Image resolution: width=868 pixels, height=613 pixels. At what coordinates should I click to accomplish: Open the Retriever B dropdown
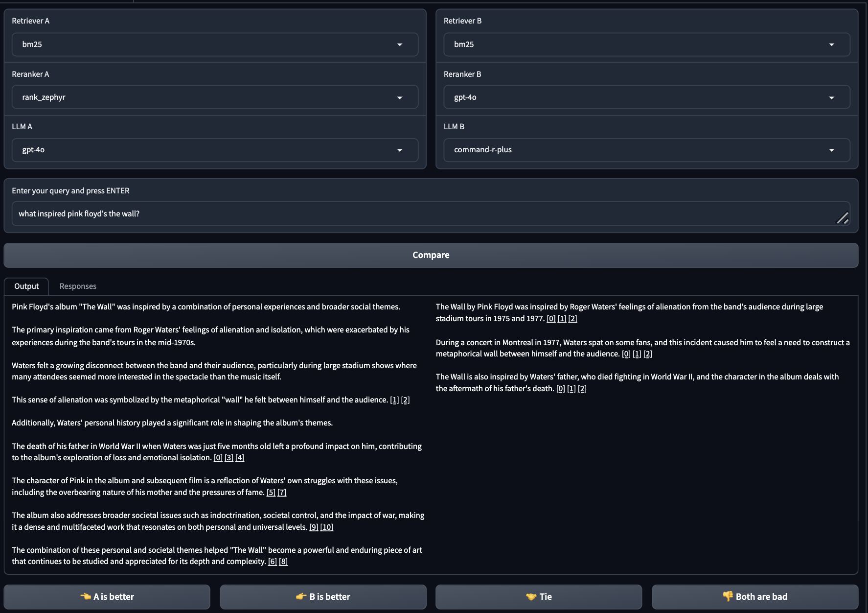pos(646,45)
